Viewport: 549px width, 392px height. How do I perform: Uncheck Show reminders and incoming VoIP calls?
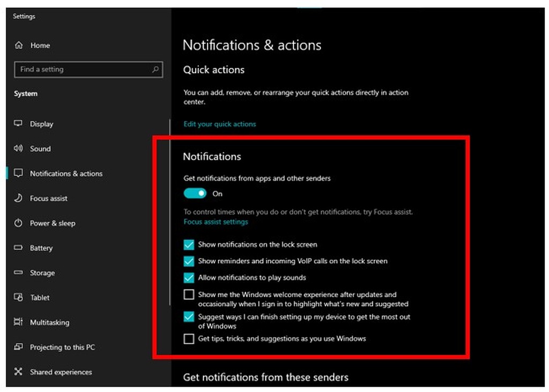(189, 261)
